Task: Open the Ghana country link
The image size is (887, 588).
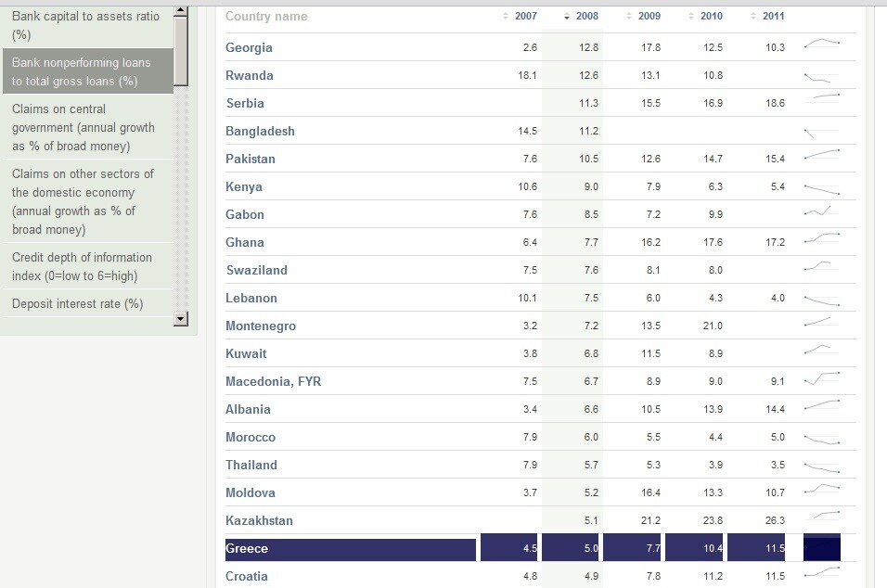Action: point(244,242)
